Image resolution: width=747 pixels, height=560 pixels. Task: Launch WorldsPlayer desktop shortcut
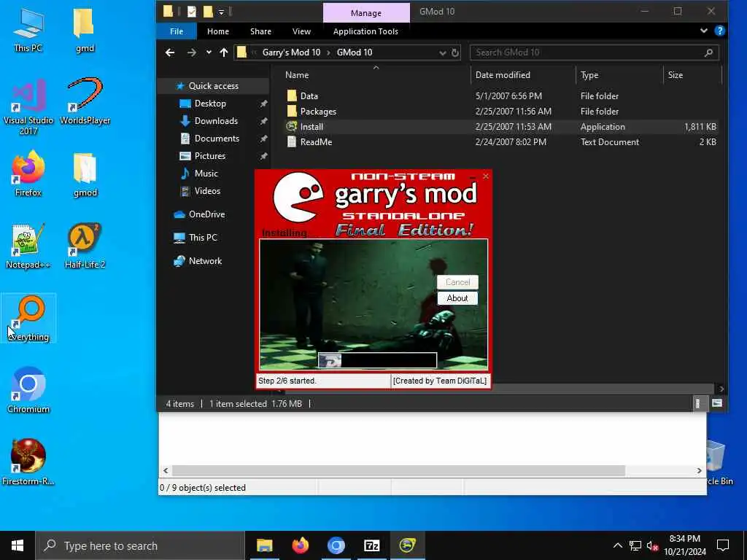click(85, 101)
